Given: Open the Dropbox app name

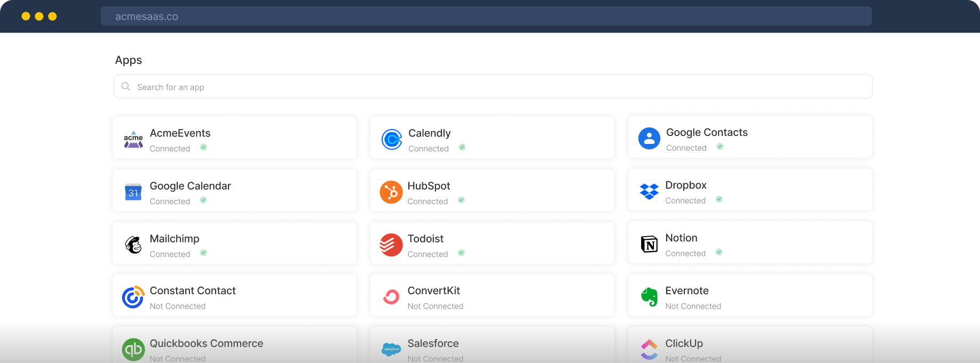Looking at the screenshot, I should pos(686,185).
